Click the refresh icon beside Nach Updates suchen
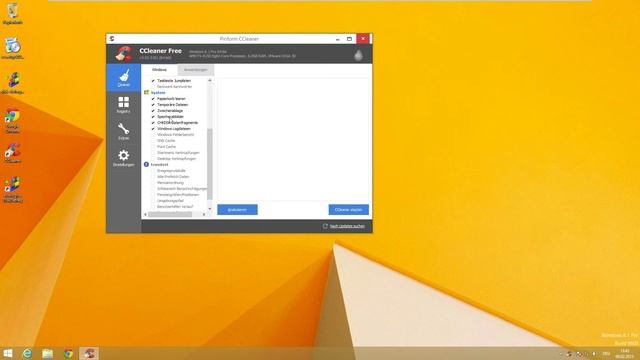The width and height of the screenshot is (640, 360). [325, 226]
